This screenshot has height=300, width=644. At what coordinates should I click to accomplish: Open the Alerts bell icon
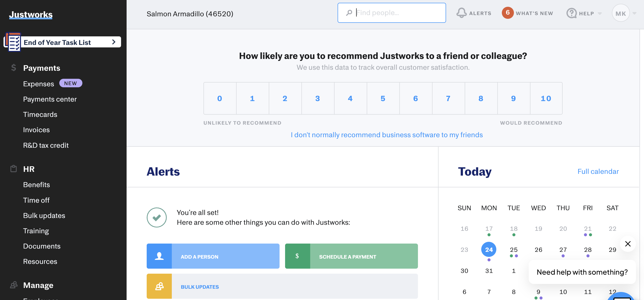[461, 13]
